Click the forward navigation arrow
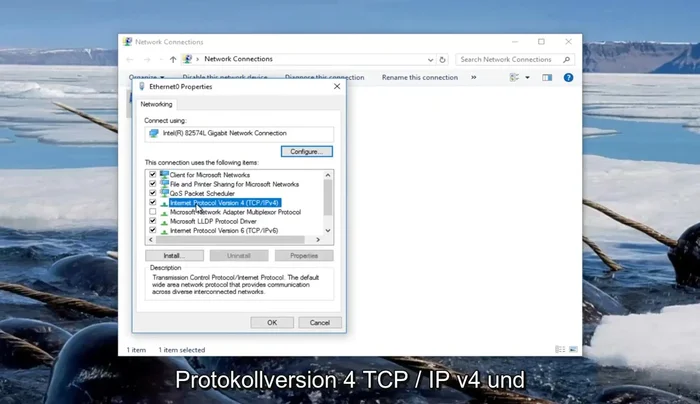 [147, 59]
